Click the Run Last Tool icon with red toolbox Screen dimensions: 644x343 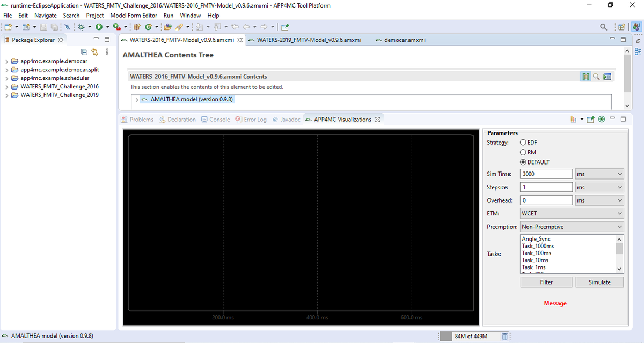tap(116, 27)
